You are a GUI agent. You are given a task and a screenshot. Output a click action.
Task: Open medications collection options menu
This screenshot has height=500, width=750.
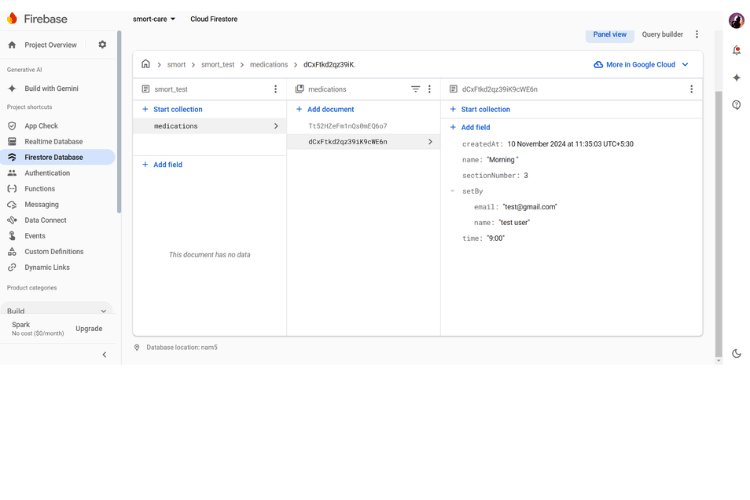(430, 89)
